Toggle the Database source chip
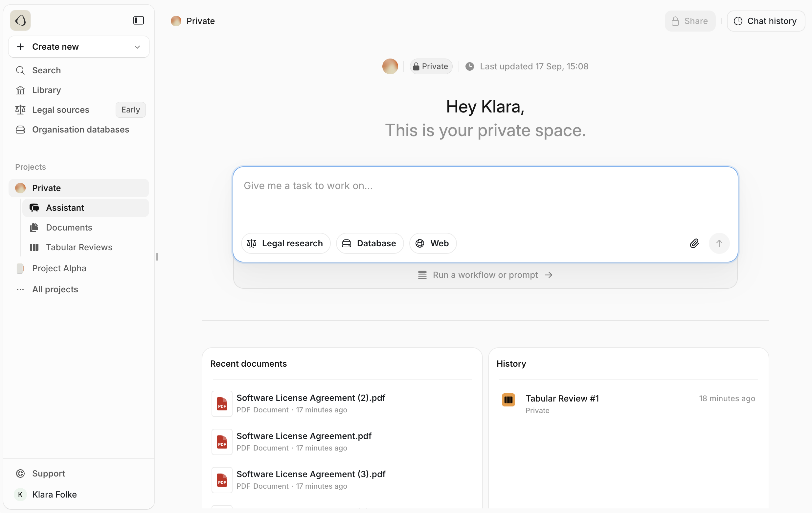 point(370,243)
